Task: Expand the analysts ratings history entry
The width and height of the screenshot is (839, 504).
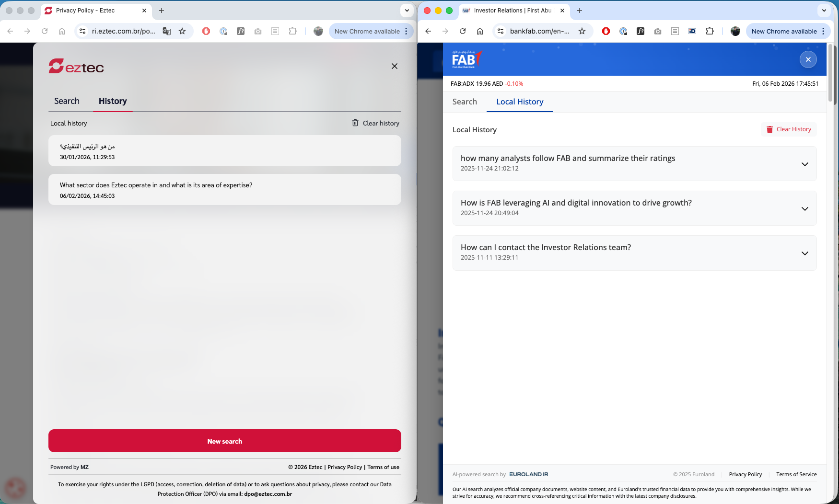Action: tap(804, 164)
